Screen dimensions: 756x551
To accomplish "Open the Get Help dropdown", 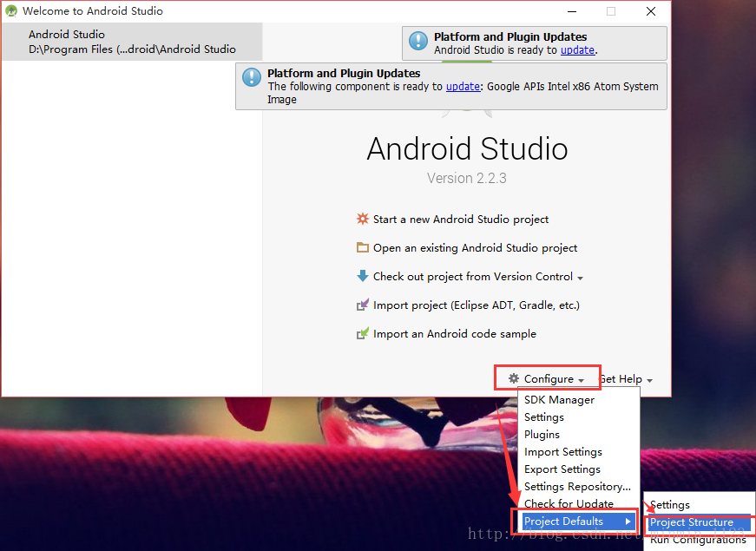I will point(627,379).
